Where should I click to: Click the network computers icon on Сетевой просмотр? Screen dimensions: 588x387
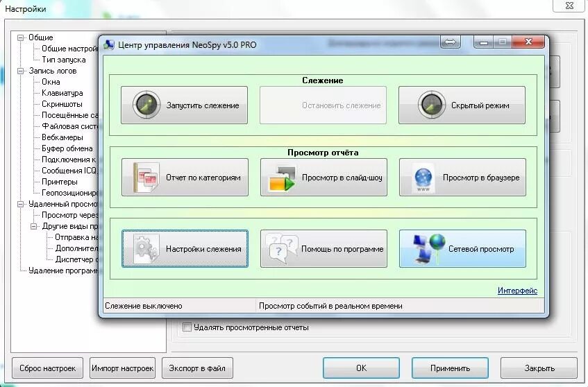tap(428, 249)
